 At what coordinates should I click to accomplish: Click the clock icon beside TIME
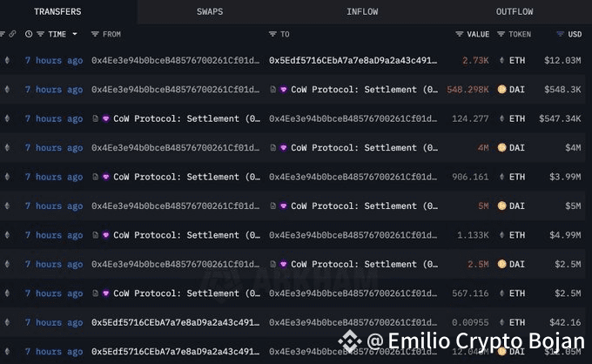click(29, 34)
